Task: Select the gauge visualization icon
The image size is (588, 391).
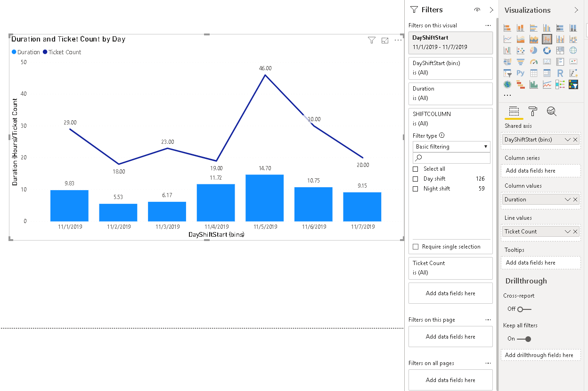Action: 534,62
